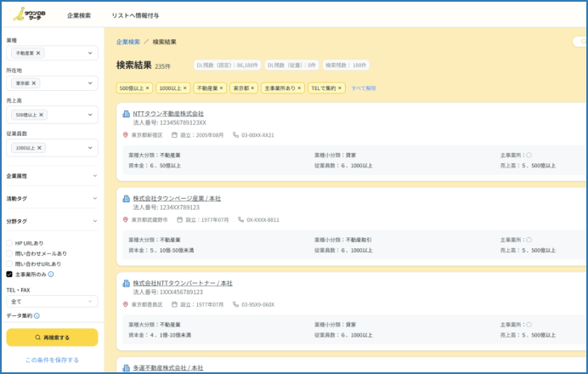Screen dimensions: 588x374
Task: Click info icon next to 主事業所のみ
Action: pos(51,275)
